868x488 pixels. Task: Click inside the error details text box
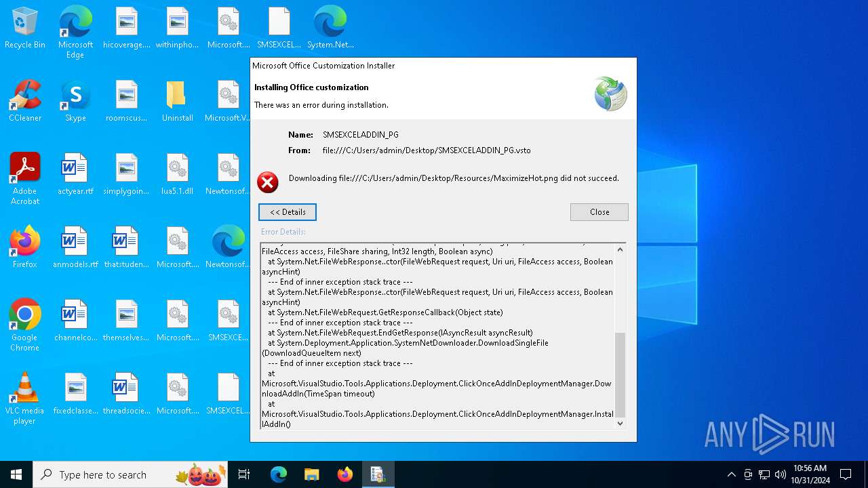[437, 336]
